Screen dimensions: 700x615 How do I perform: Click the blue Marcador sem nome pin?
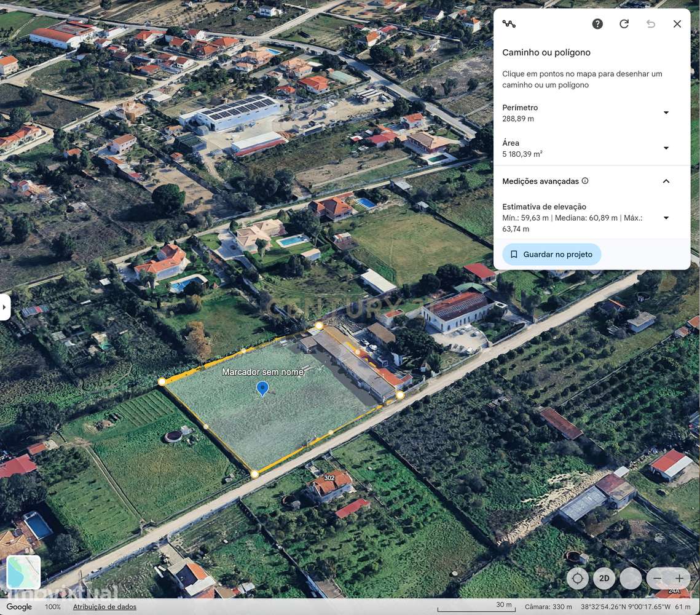tap(262, 388)
